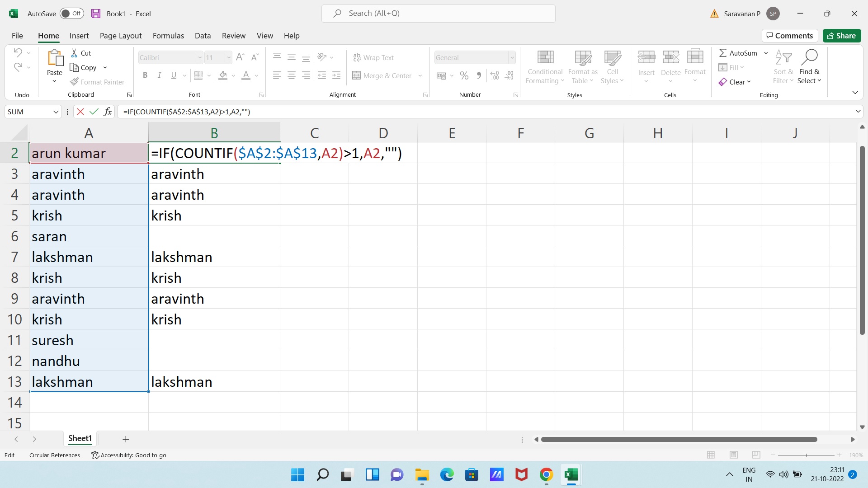This screenshot has height=488, width=868.
Task: Switch to Page Break Preview view
Action: pyautogui.click(x=756, y=455)
